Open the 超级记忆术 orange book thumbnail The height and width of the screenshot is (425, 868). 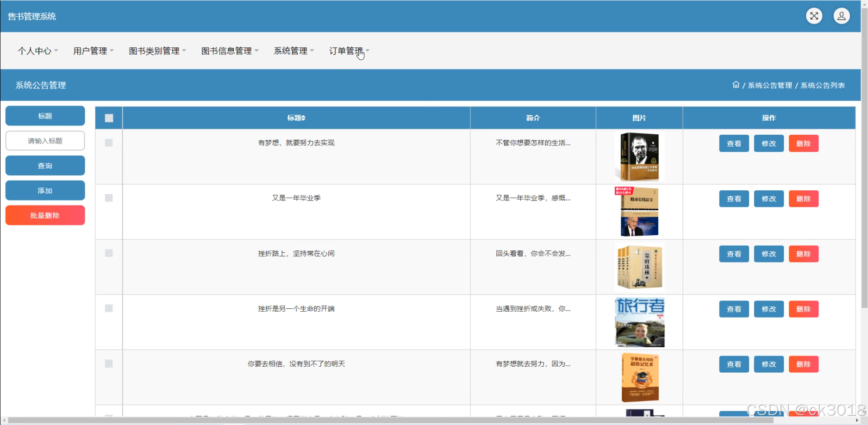[x=639, y=377]
